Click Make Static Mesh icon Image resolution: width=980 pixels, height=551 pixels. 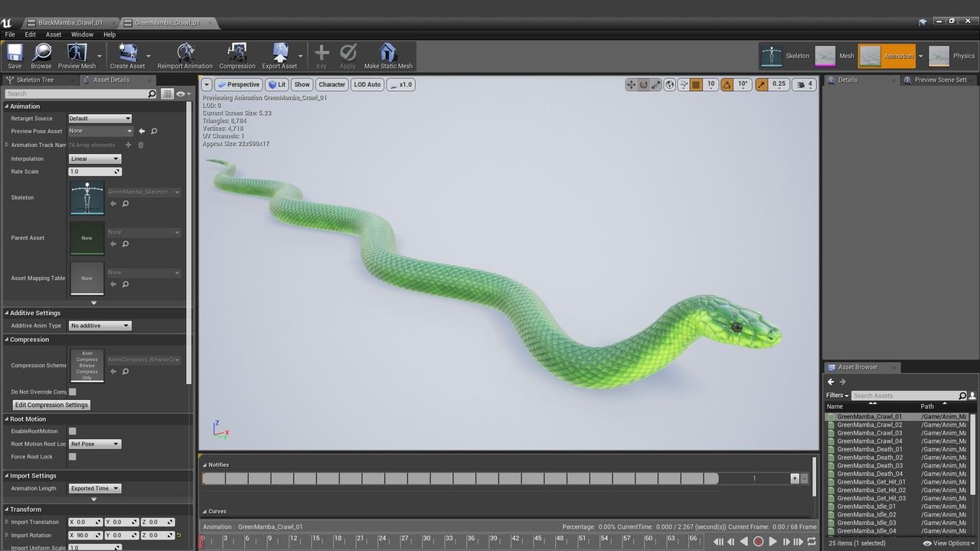(388, 54)
